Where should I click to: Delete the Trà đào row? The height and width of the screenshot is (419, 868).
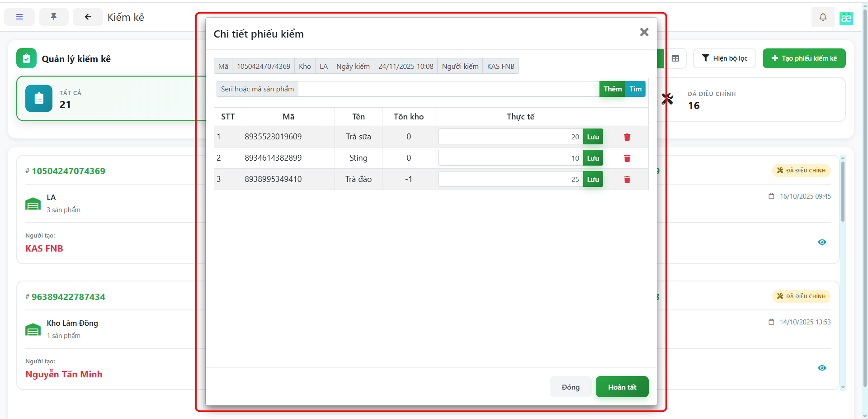pyautogui.click(x=627, y=180)
